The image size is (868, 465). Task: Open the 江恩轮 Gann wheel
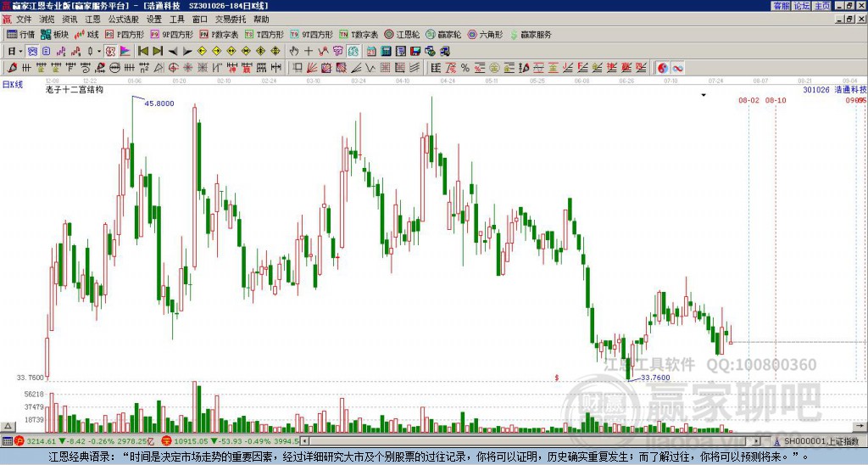coord(402,34)
